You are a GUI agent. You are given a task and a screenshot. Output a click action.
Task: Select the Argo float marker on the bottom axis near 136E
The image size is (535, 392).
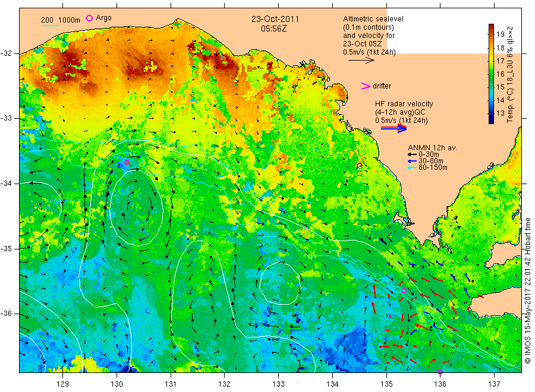[x=440, y=372]
